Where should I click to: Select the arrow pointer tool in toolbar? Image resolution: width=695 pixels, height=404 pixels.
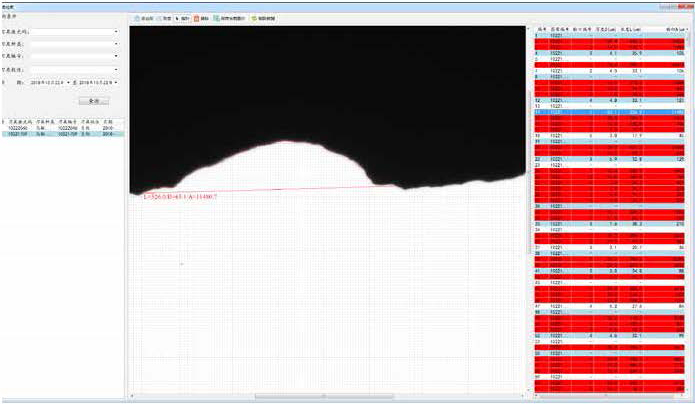183,18
